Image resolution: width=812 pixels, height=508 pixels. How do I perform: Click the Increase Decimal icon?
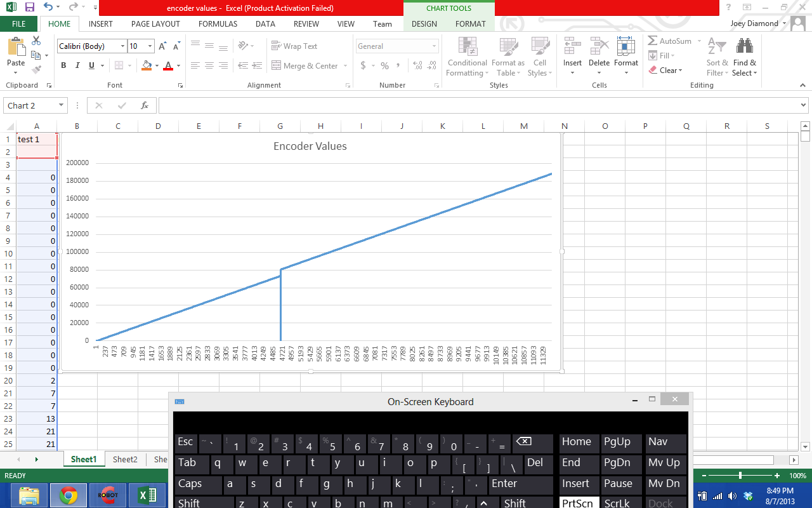[417, 65]
